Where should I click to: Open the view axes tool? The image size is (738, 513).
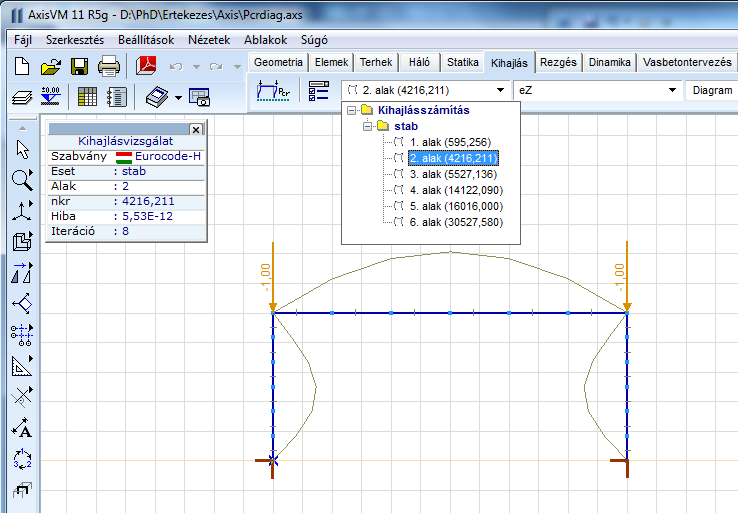pos(22,210)
